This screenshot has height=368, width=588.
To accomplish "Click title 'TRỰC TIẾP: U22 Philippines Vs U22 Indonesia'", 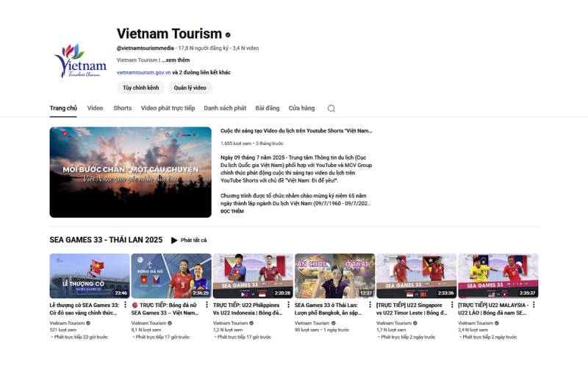I will click(x=248, y=309).
